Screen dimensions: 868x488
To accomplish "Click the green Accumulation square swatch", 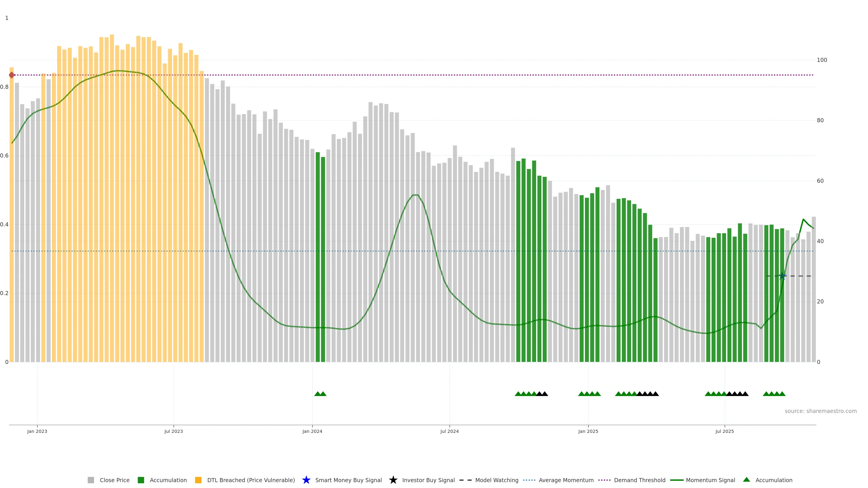I will (141, 480).
